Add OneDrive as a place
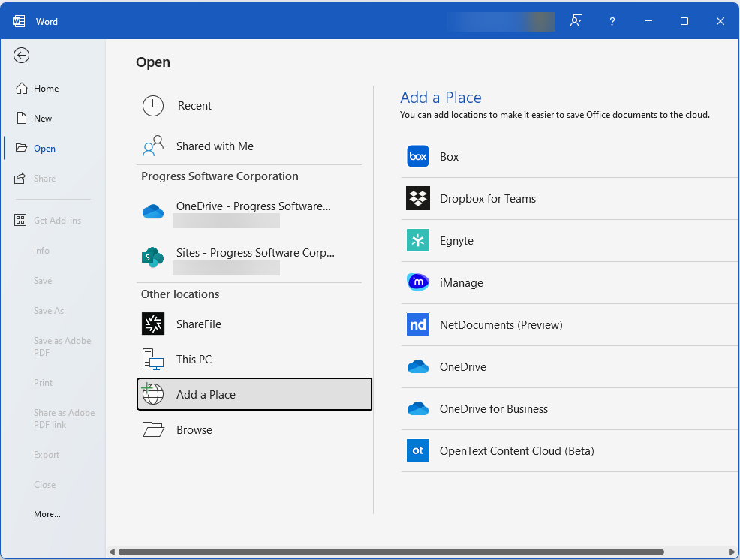 (570, 366)
